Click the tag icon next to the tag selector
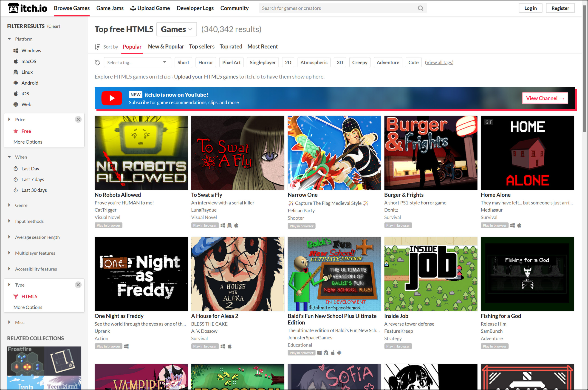The image size is (588, 390). pyautogui.click(x=98, y=62)
